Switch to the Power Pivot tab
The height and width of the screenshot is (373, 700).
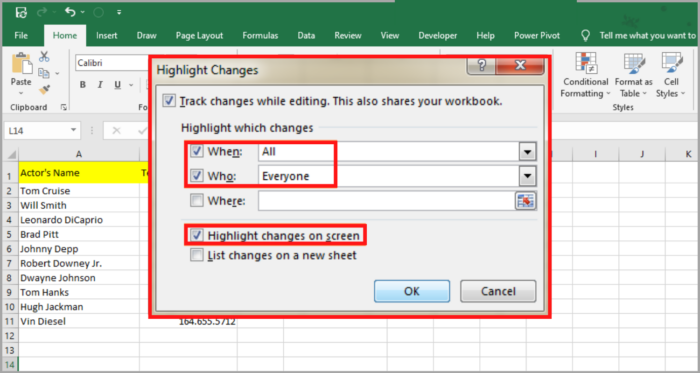(x=537, y=36)
